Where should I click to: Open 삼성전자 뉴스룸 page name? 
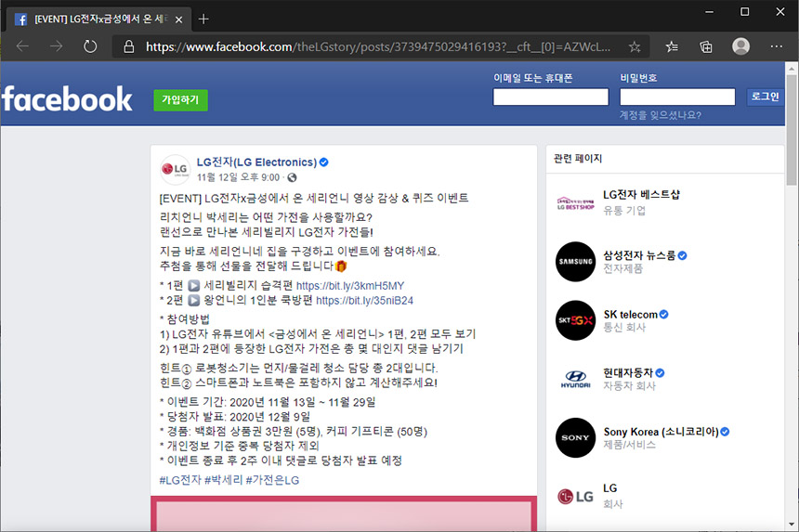[x=639, y=255]
